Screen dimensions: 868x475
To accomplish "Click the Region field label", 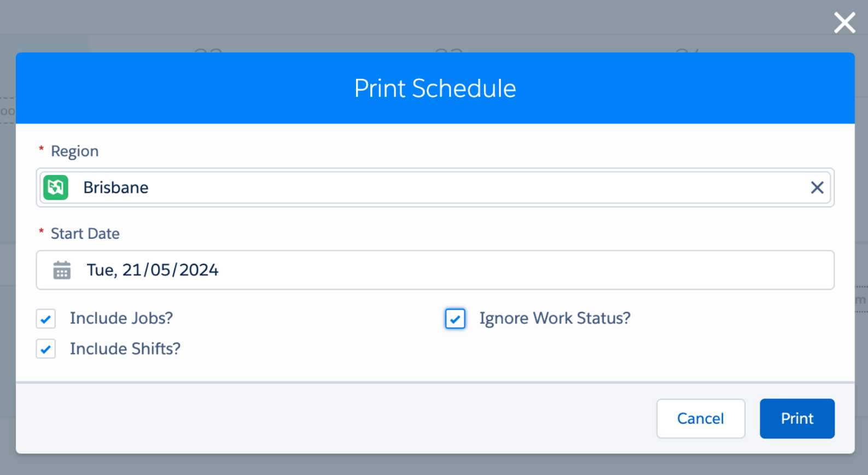I will click(x=75, y=151).
